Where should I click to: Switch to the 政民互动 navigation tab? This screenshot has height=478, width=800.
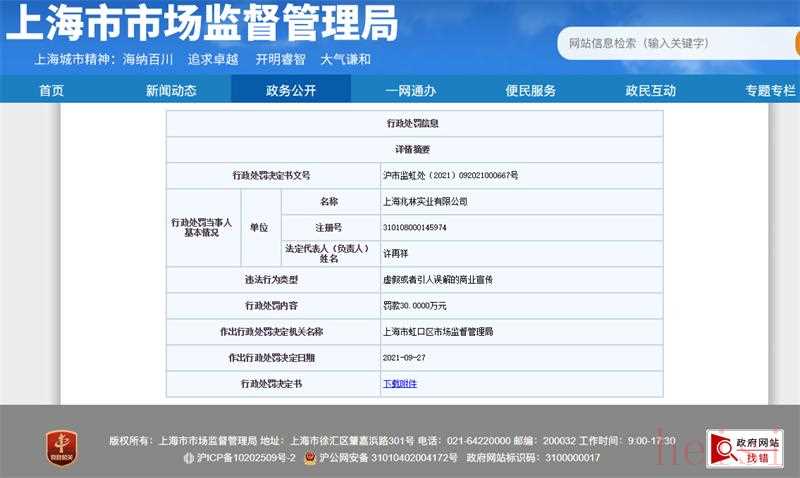pyautogui.click(x=651, y=90)
